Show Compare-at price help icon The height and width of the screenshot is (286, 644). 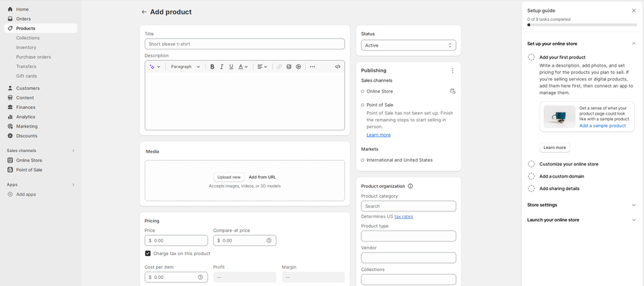(x=269, y=240)
